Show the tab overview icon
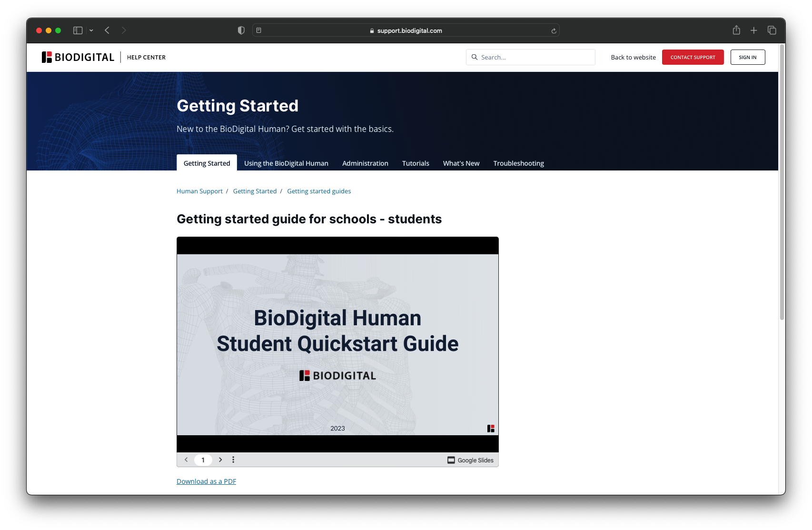This screenshot has height=530, width=812. coord(772,30)
